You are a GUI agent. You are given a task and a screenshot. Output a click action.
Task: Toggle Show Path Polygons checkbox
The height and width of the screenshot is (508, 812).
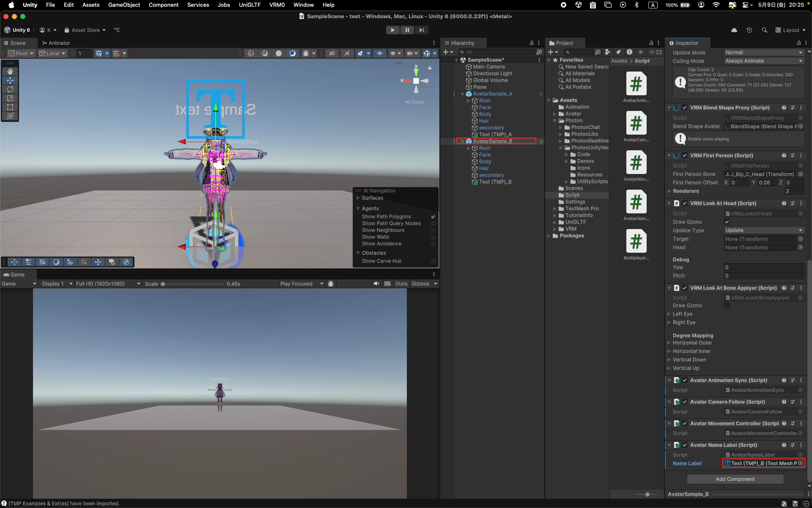pos(433,217)
